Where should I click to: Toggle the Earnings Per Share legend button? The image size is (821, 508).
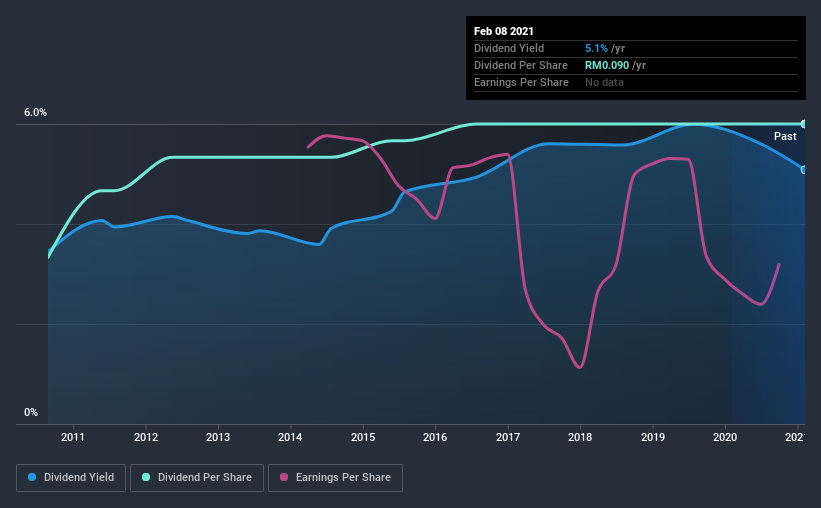point(336,478)
